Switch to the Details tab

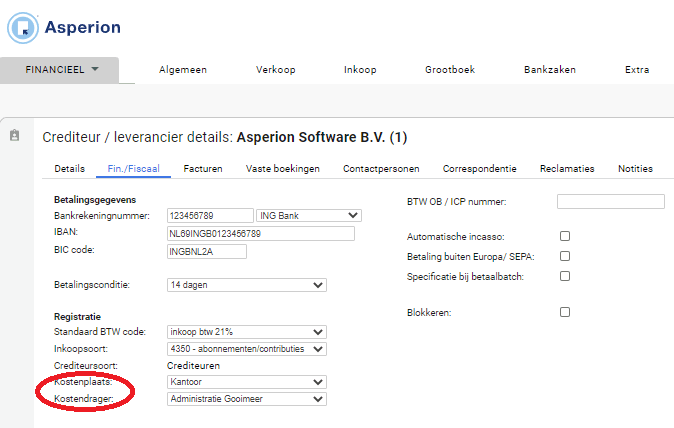point(70,168)
